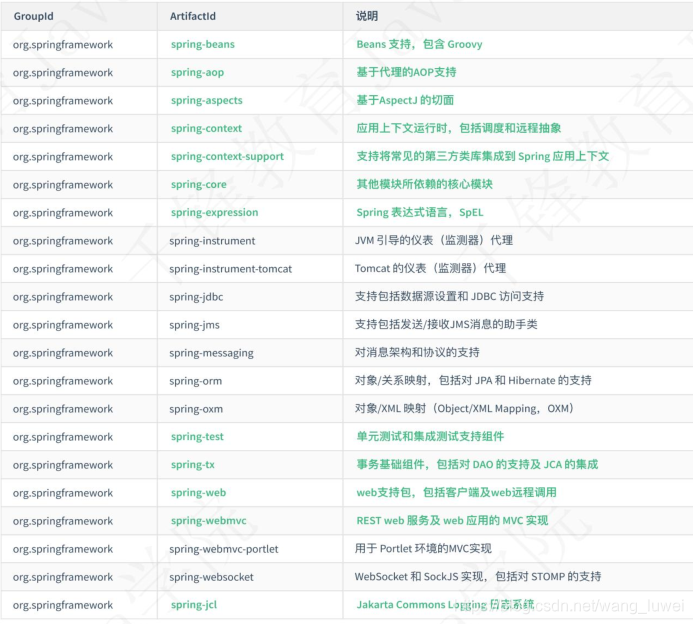Click description '基于代理的AOP支持'
693x624 pixels.
point(407,72)
